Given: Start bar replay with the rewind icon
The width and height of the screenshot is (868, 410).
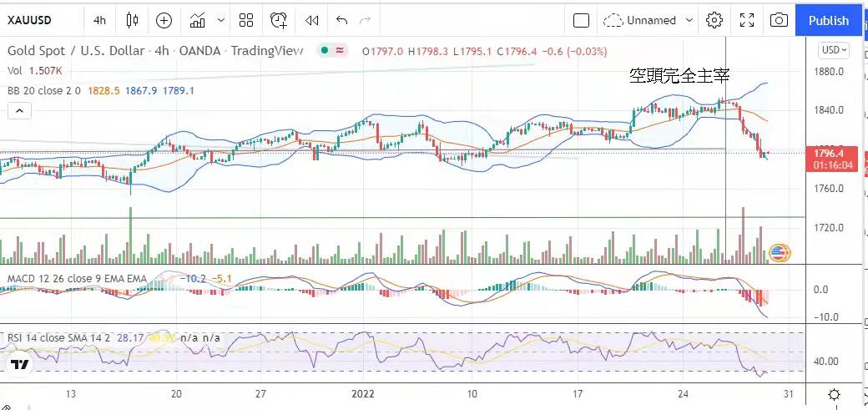Looking at the screenshot, I should point(311,20).
